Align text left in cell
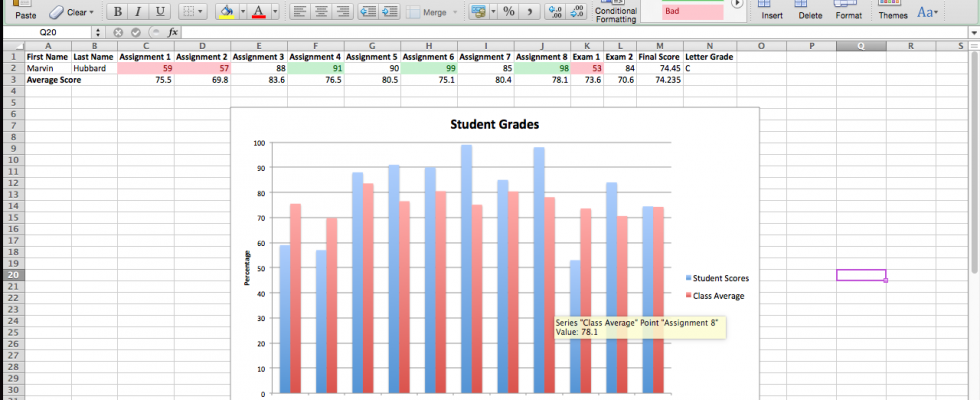Screen dimensions: 980x400 [x=299, y=12]
